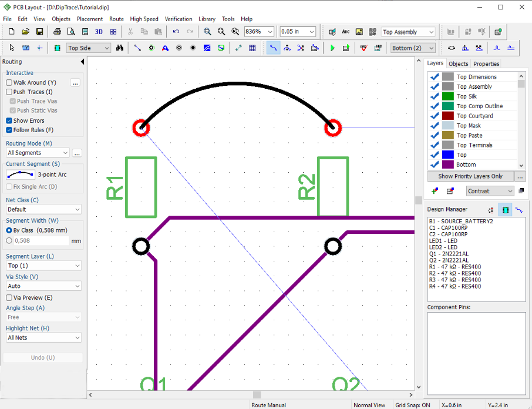Screen dimensions: 532x409
Task: Open the Top Side placement dropdown
Action: pos(106,48)
